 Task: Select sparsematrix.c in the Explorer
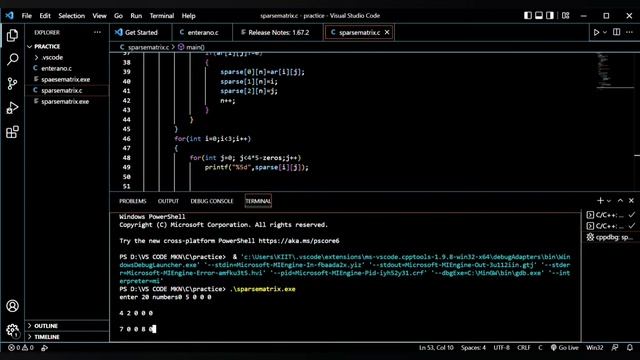click(67, 91)
